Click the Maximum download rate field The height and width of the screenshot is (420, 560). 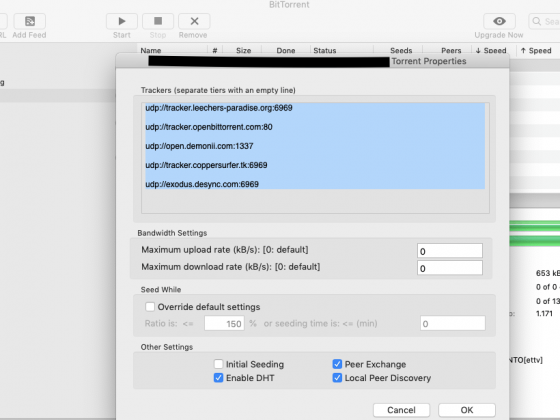pos(450,268)
